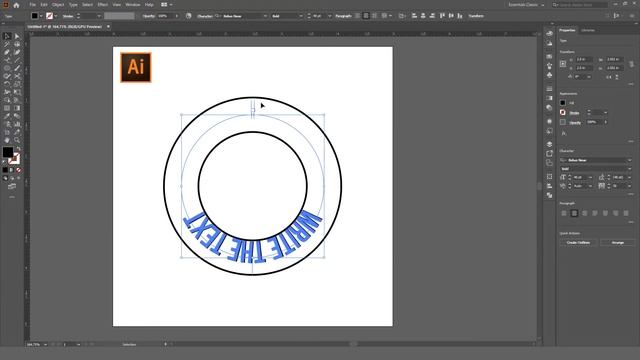Open the Gradient panel in the dock
Image resolution: width=640 pixels, height=360 pixels.
click(x=549, y=98)
